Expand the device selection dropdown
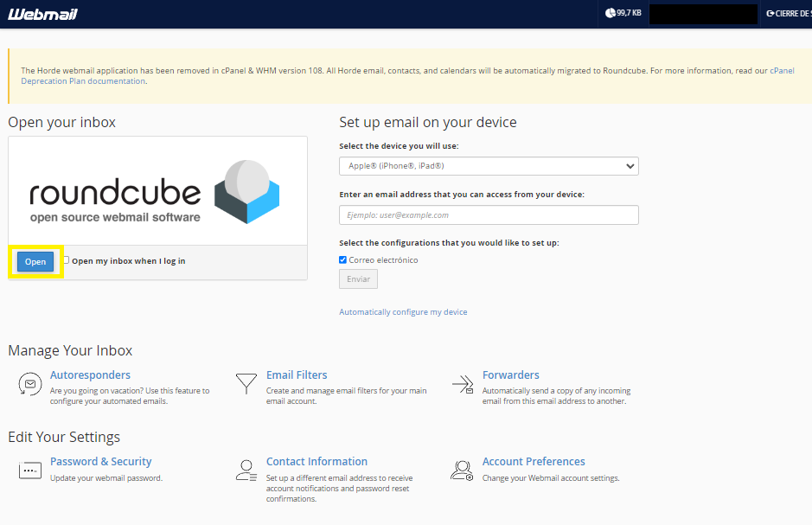This screenshot has height=525, width=812. pos(489,166)
